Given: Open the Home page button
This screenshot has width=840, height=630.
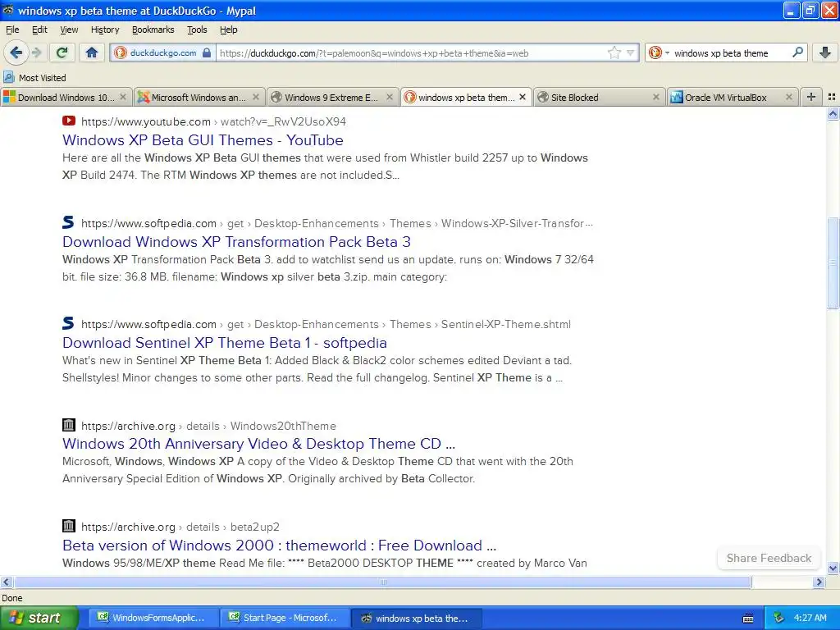Looking at the screenshot, I should 92,52.
